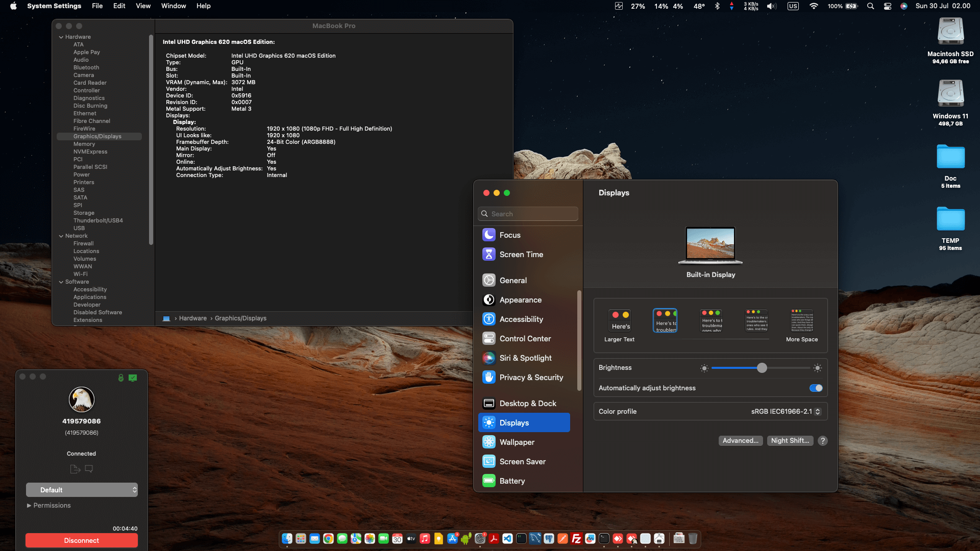Open Wallpaper settings
Viewport: 980px width, 551px height.
524,442
